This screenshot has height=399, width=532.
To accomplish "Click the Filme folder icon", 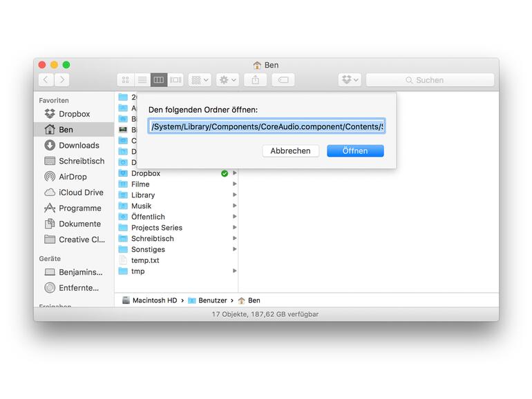I will [123, 184].
